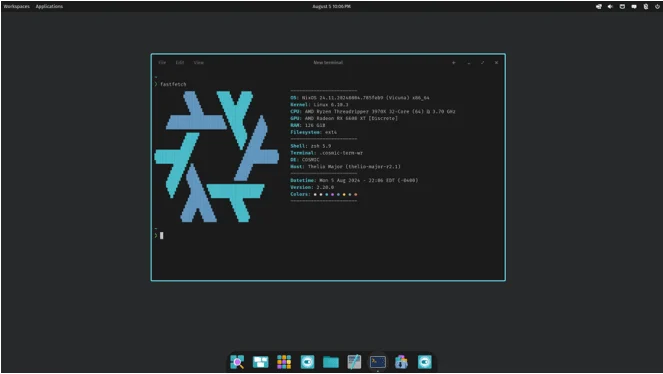This screenshot has width=663, height=374.
Task: Open the Files folder icon in the dock
Action: [331, 362]
